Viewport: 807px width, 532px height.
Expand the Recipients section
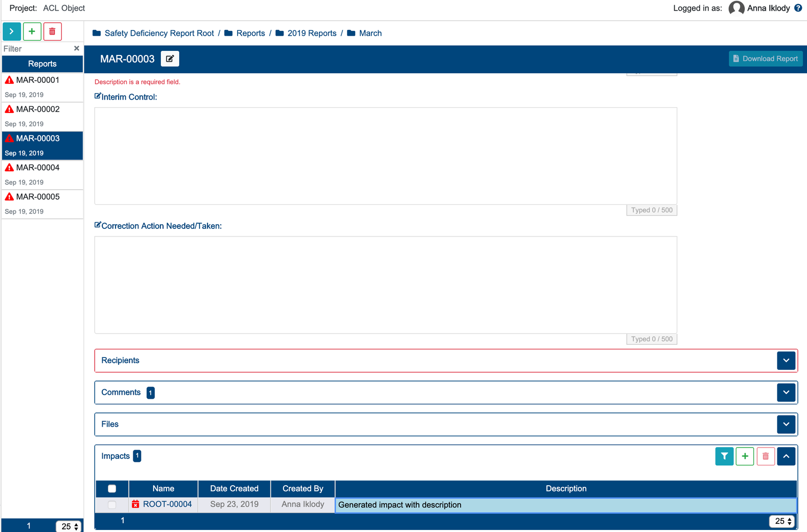point(786,361)
